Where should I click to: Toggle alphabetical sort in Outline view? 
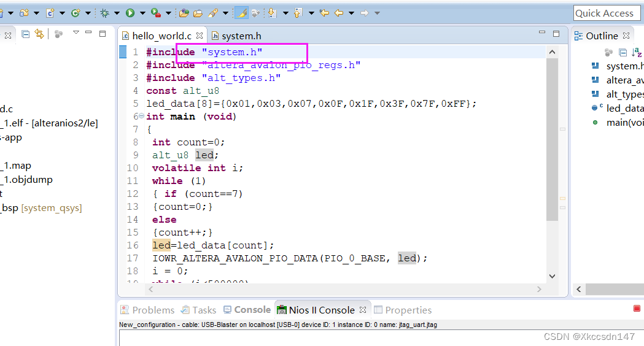[637, 52]
